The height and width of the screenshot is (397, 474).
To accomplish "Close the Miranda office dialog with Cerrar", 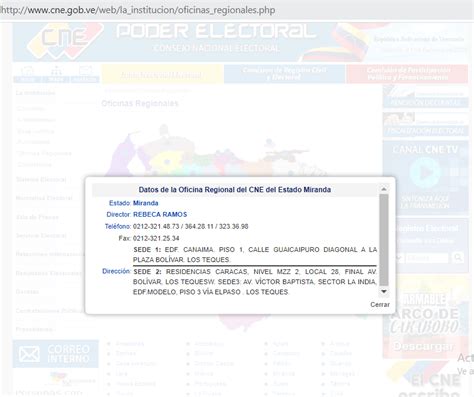I will point(380,305).
